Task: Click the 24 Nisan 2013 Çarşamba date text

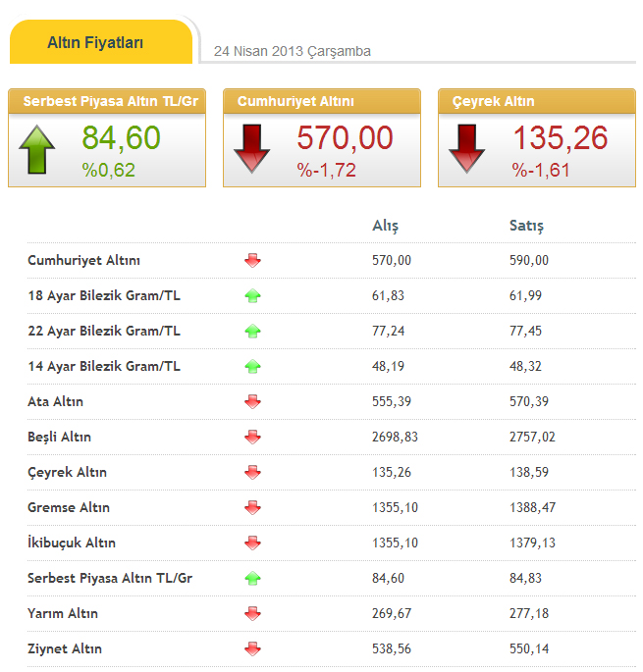Action: point(293,51)
